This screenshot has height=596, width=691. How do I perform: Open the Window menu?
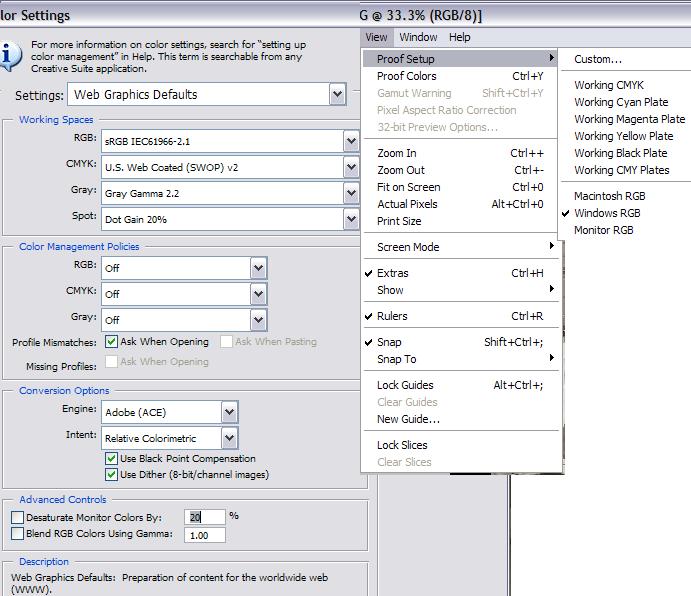tap(418, 37)
